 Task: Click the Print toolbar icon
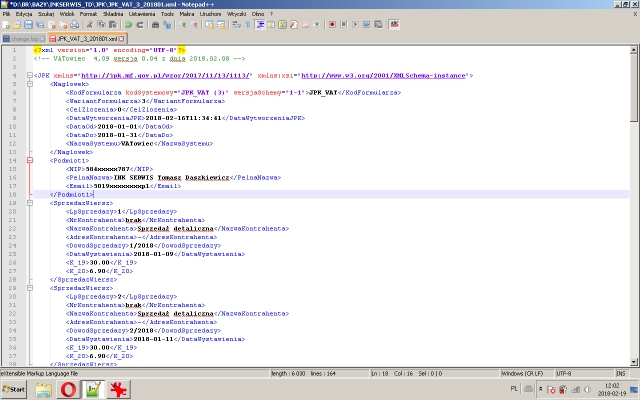coord(75,27)
